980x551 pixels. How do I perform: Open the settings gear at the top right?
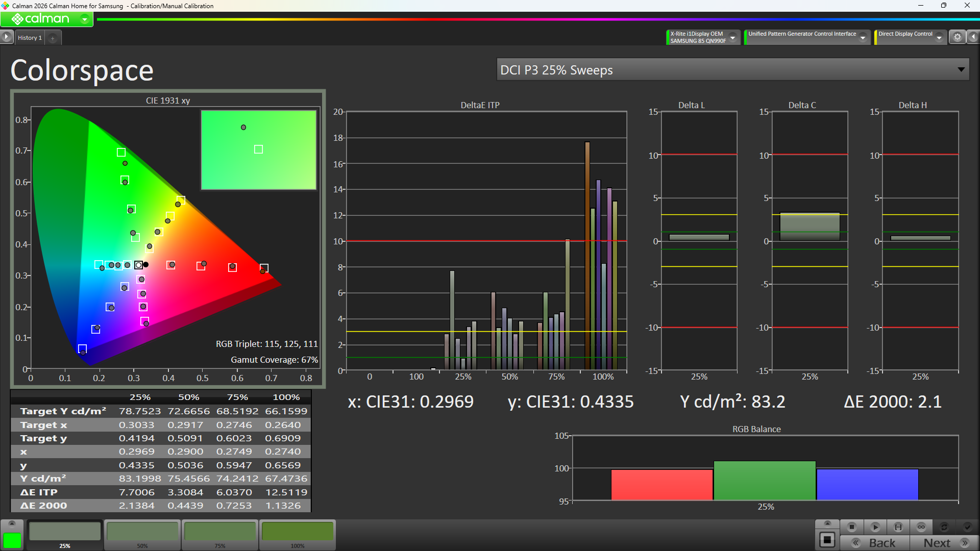[x=958, y=37]
